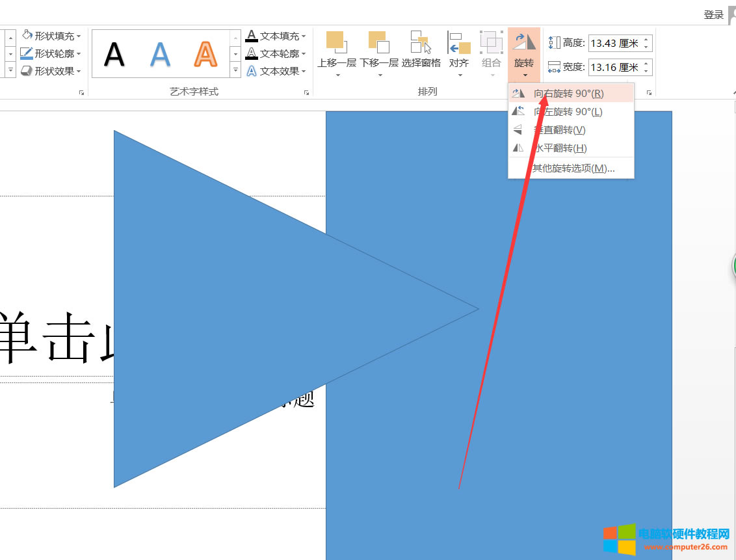Open the Shape Fill (形状填充) tool
The image size is (736, 560).
tap(51, 34)
